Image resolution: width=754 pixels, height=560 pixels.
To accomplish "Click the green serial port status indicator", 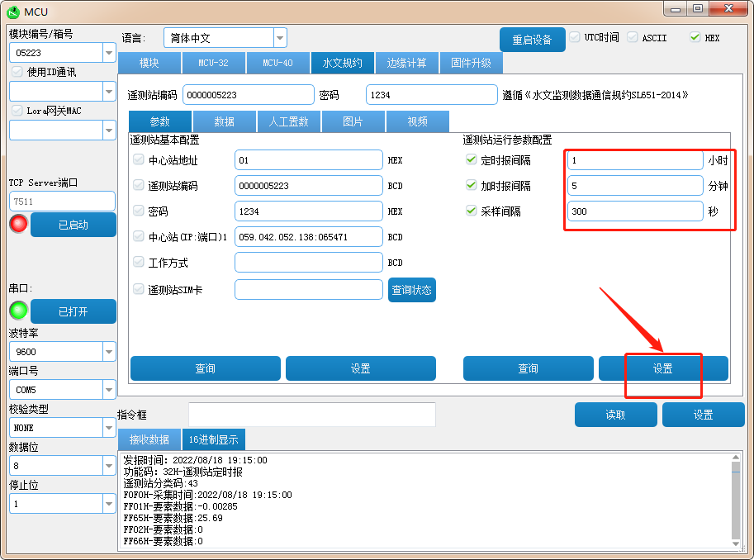I will (x=18, y=311).
